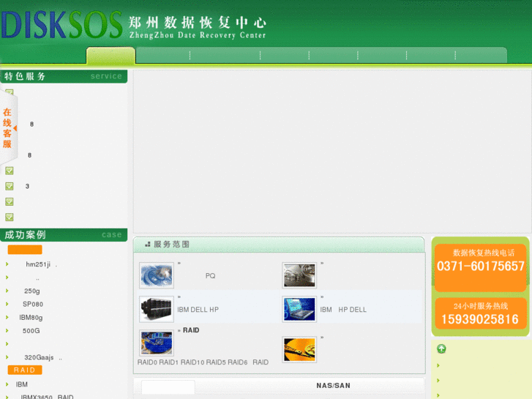
Task: Click the 服务范围 section header
Action: click(279, 245)
